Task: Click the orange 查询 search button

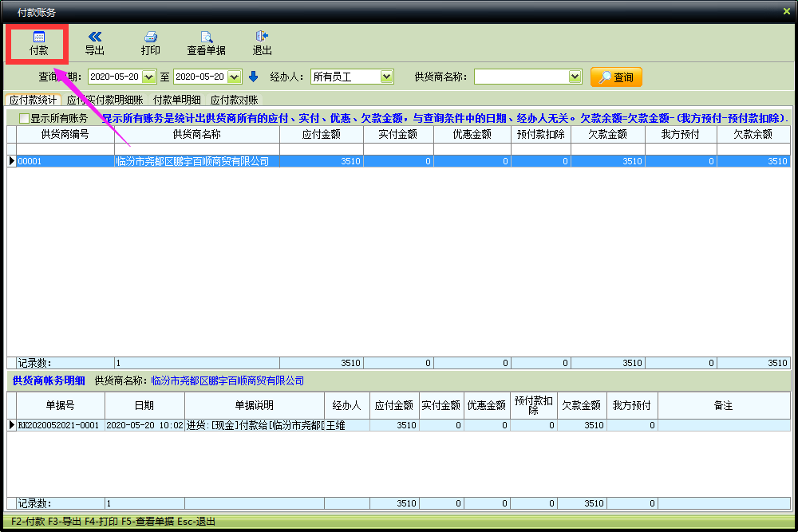Action: click(616, 77)
